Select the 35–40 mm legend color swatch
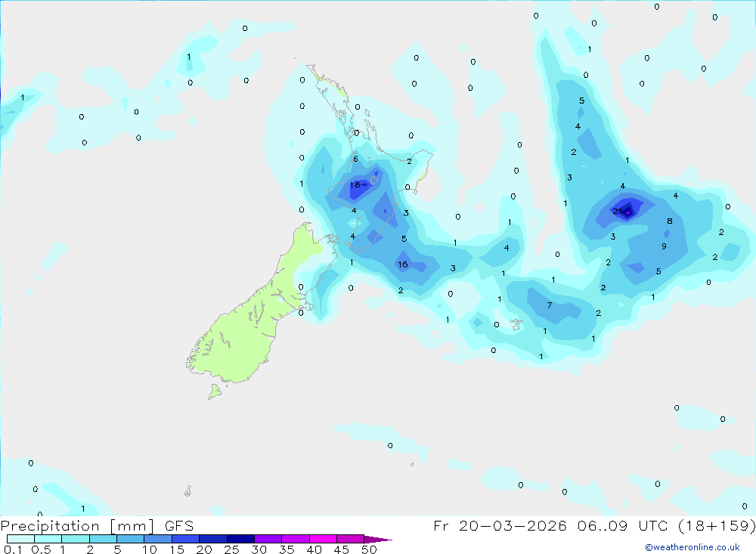Viewport: 756px width, 554px height. 296,539
